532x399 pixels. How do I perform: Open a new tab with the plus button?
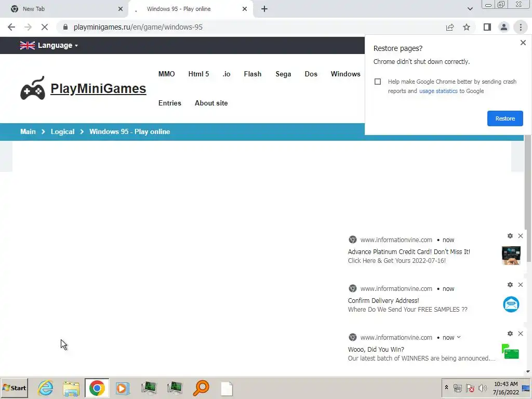pyautogui.click(x=264, y=9)
